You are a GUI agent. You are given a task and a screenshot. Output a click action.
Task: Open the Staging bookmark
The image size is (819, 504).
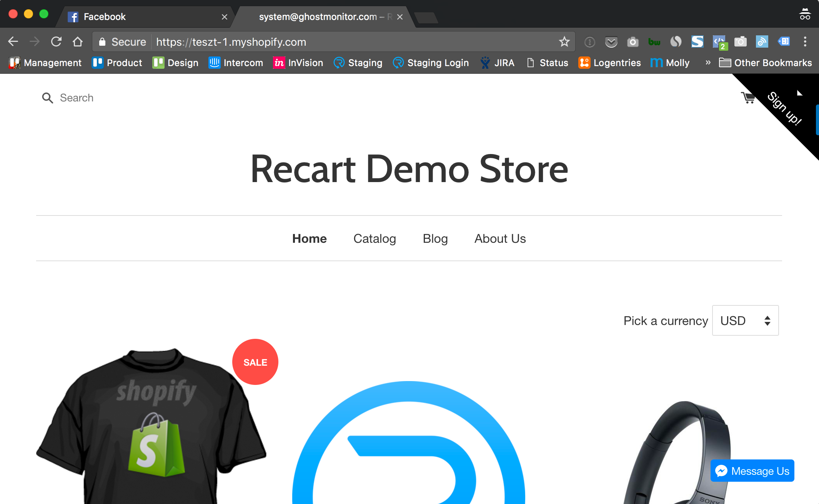[358, 63]
